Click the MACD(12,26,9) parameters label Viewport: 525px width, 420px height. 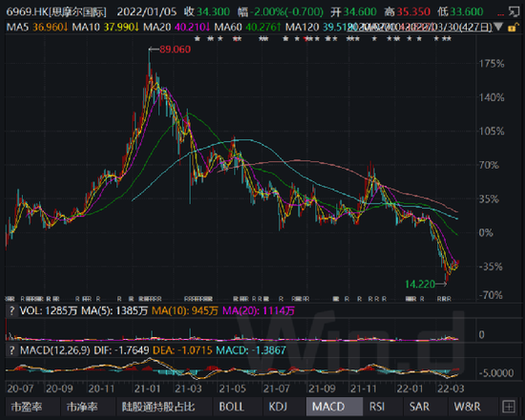[x=55, y=350]
